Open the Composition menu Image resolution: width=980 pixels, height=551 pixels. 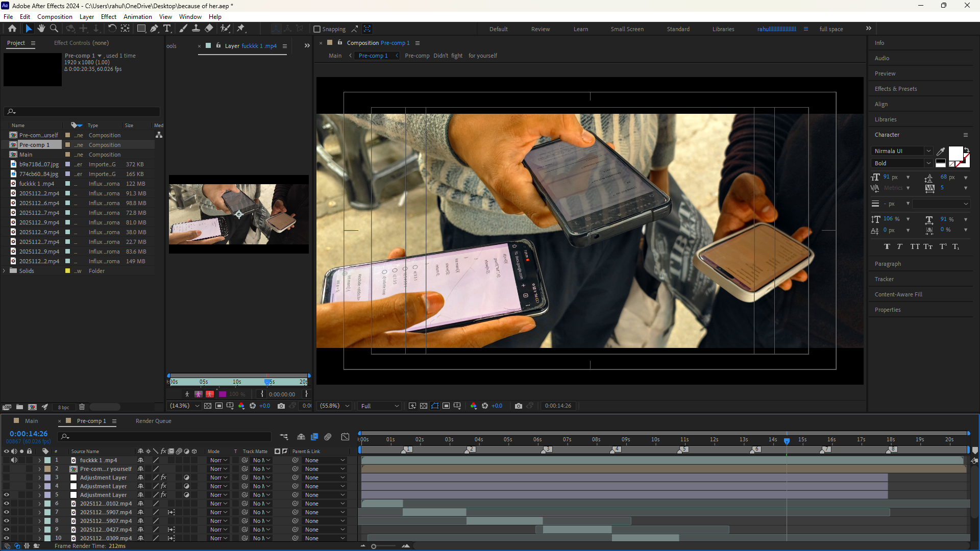pos(55,17)
